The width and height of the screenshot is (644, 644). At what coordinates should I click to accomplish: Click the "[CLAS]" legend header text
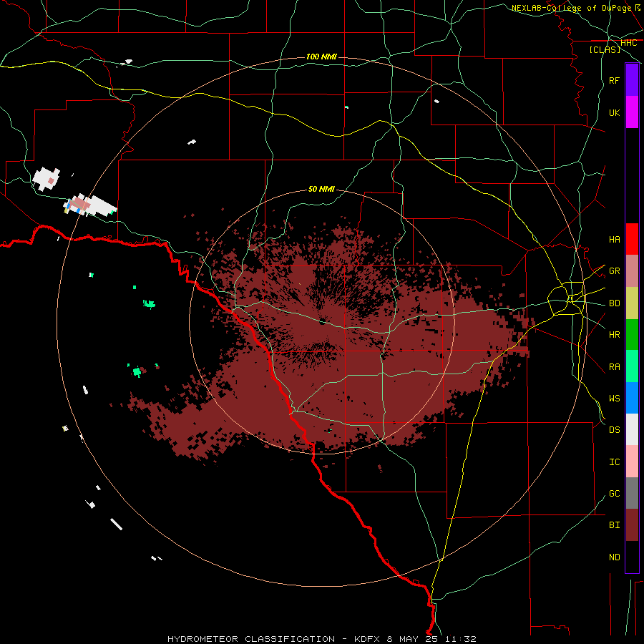(x=605, y=49)
